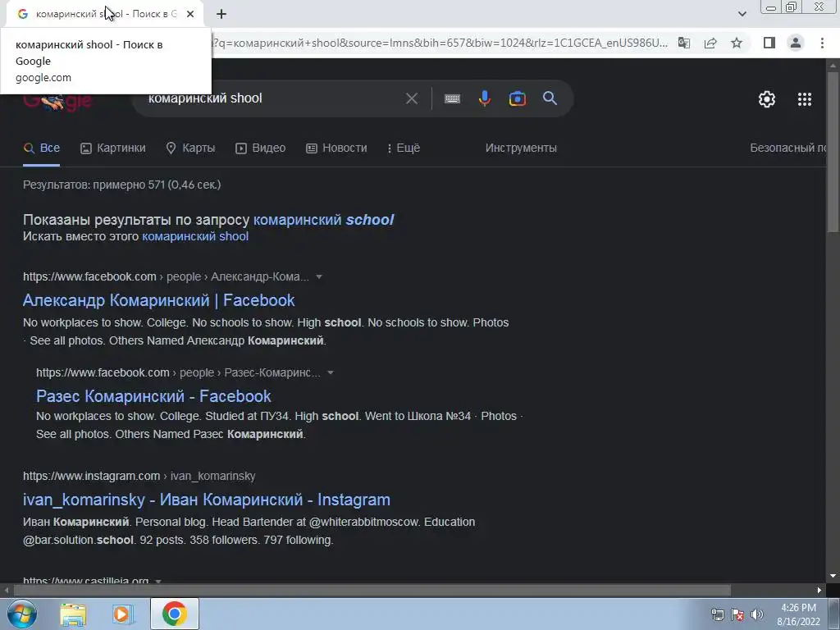Image resolution: width=840 pixels, height=630 pixels.
Task: Open ivan_komarinsky Instagram result
Action: pos(206,500)
